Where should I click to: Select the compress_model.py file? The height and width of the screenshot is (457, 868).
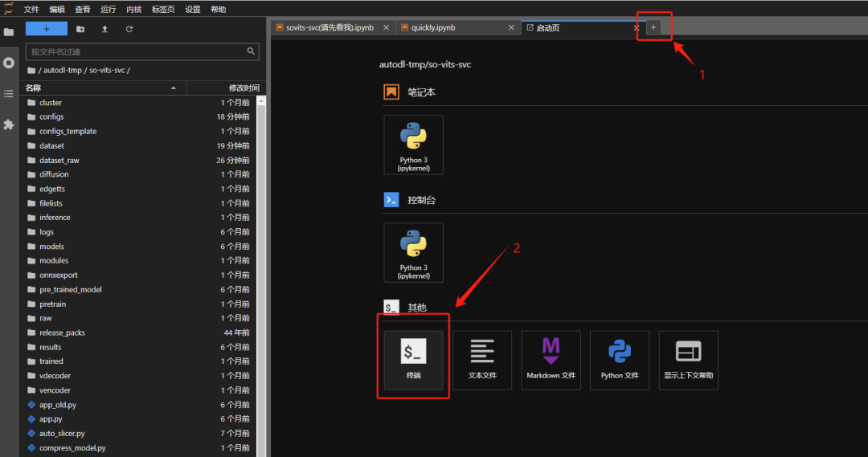click(138, 447)
